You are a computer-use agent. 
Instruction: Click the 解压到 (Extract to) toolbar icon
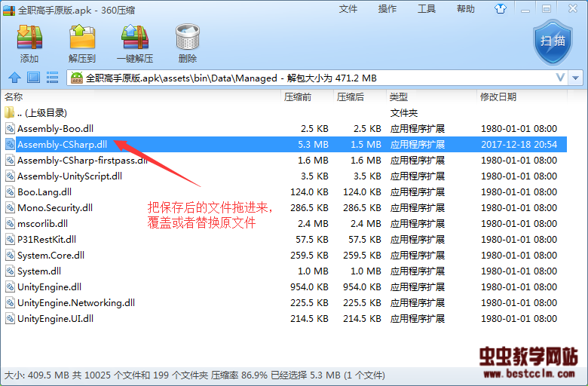coord(82,37)
